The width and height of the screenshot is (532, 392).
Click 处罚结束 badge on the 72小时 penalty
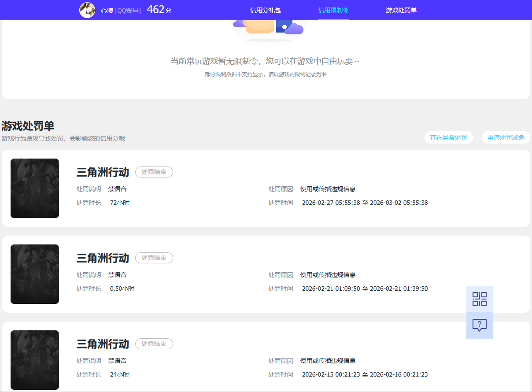point(154,172)
